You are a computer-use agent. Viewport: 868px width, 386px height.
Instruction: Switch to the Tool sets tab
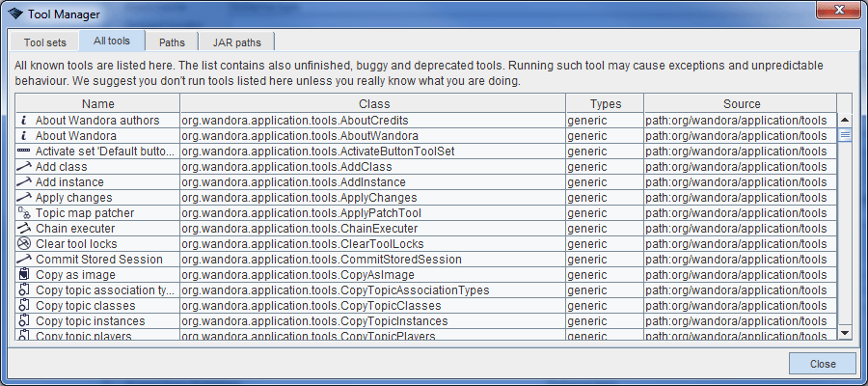coord(44,42)
